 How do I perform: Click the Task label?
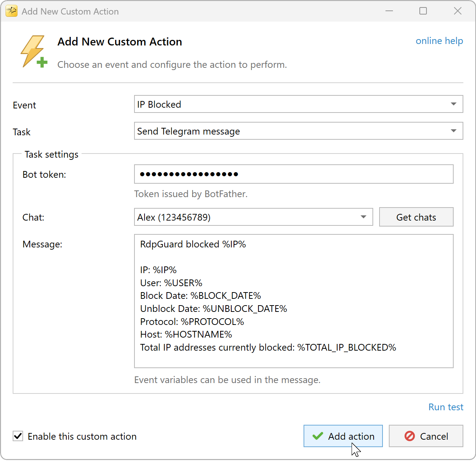tap(22, 132)
